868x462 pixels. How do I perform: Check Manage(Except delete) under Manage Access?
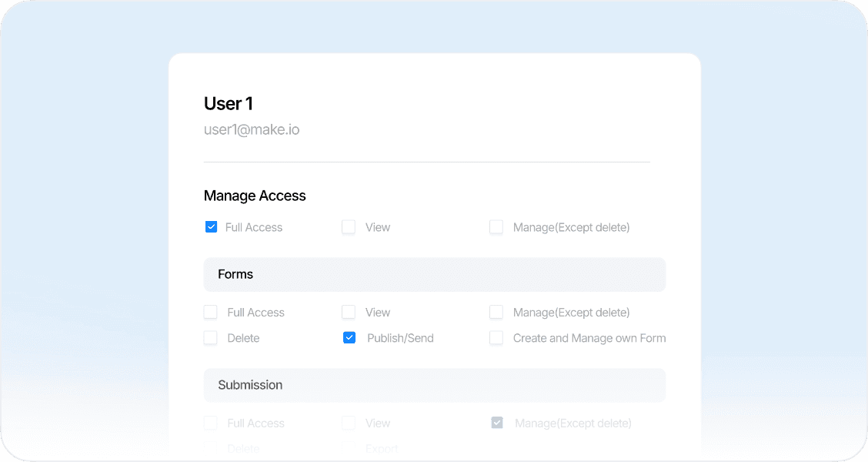(x=496, y=227)
